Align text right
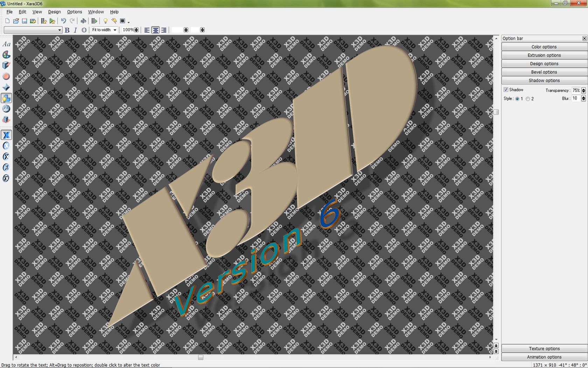The height and width of the screenshot is (368, 588). click(x=164, y=30)
